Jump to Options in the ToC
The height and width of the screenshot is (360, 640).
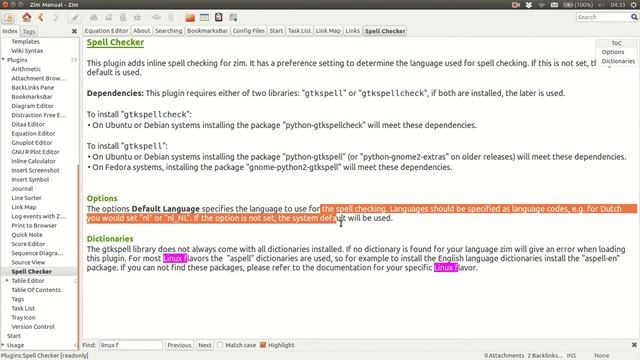(613, 52)
